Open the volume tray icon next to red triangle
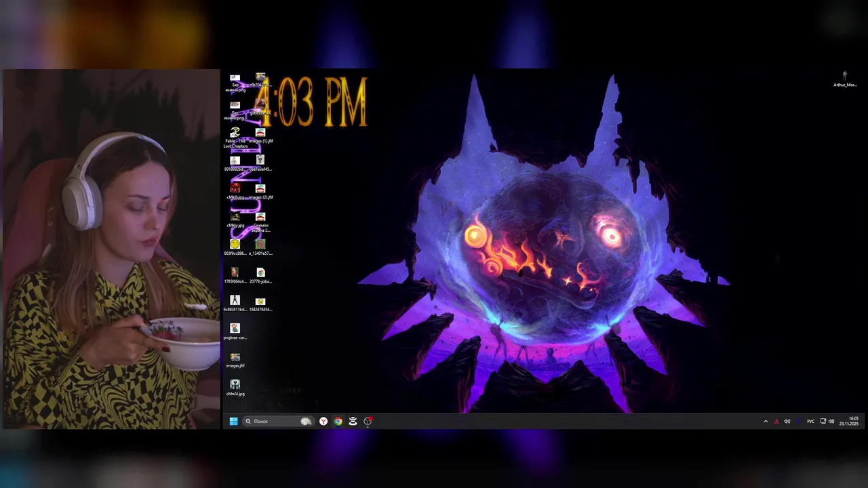This screenshot has width=868, height=488. [x=787, y=421]
